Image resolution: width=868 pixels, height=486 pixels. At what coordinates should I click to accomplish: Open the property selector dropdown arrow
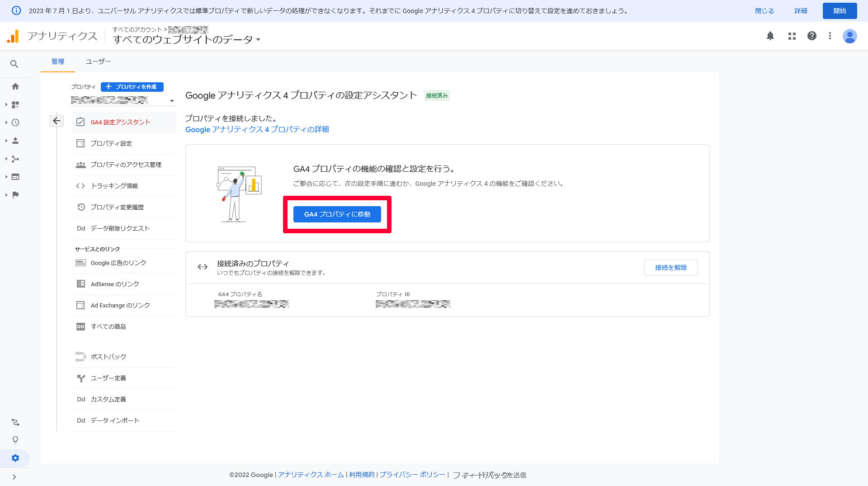coord(172,101)
